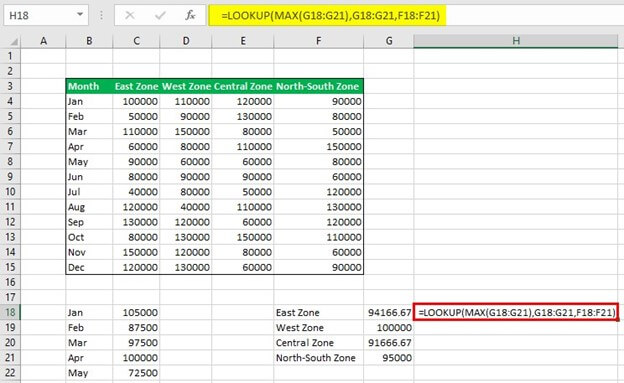The image size is (624, 383).
Task: Select the Sep cell in row 12
Action: [x=89, y=222]
